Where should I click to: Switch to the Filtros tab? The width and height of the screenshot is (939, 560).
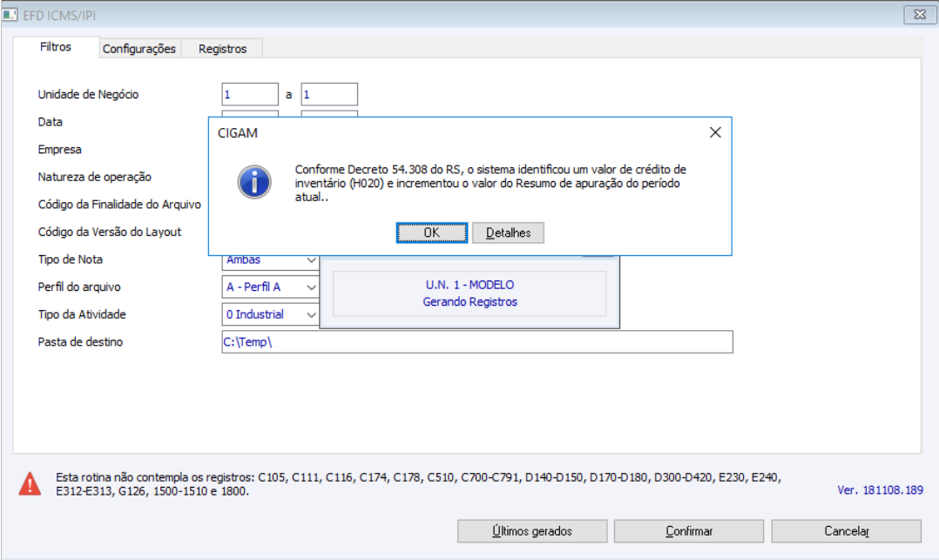(x=56, y=47)
